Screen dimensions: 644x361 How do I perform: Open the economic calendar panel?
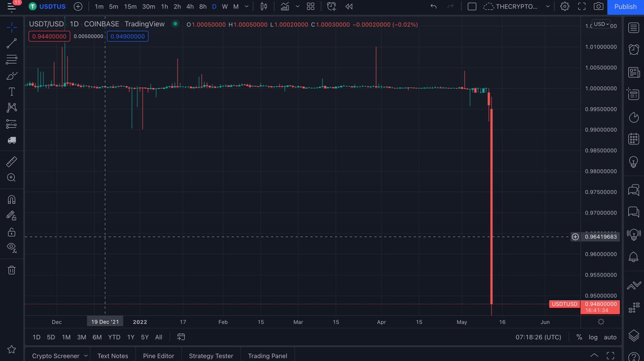point(633,139)
